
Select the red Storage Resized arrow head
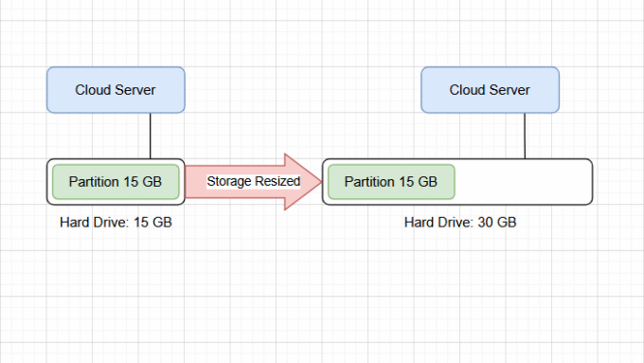303,182
